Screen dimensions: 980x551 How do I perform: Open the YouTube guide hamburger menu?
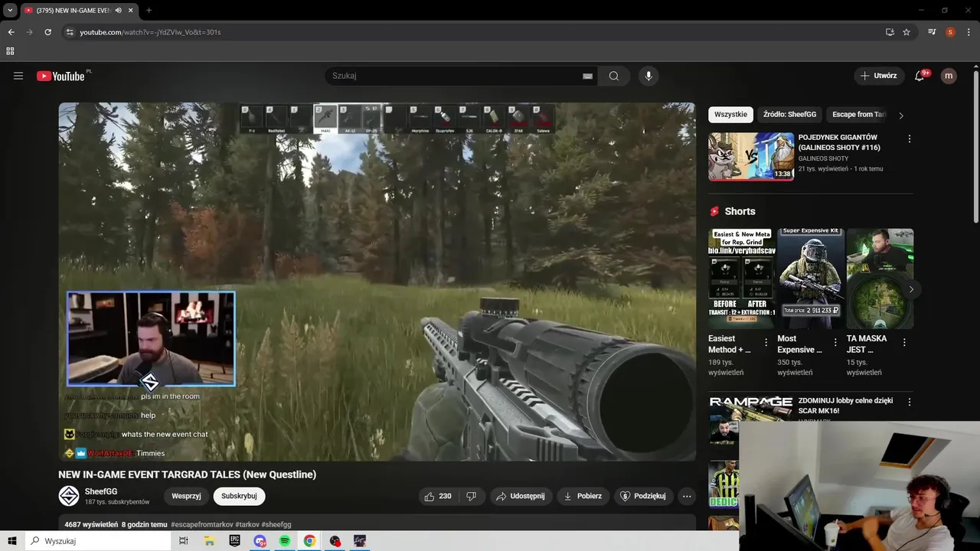coord(18,76)
